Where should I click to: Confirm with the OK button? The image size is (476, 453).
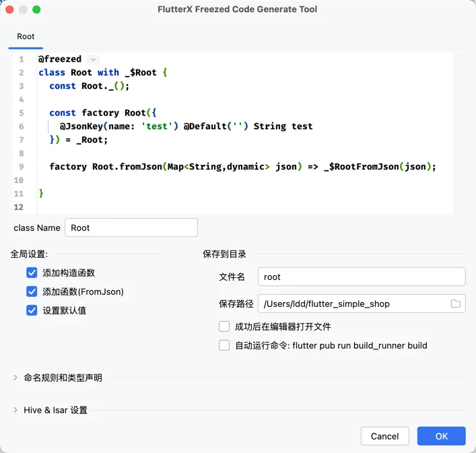pos(441,436)
